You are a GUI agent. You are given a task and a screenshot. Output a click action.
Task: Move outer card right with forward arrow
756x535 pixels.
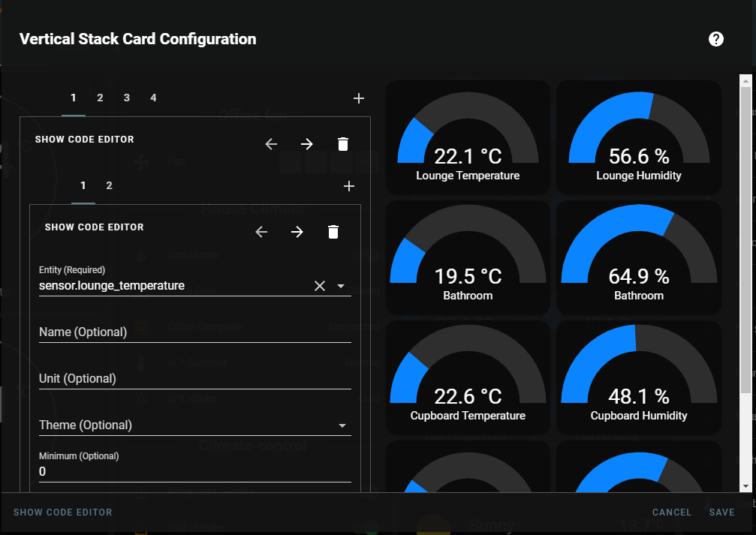[x=307, y=144]
